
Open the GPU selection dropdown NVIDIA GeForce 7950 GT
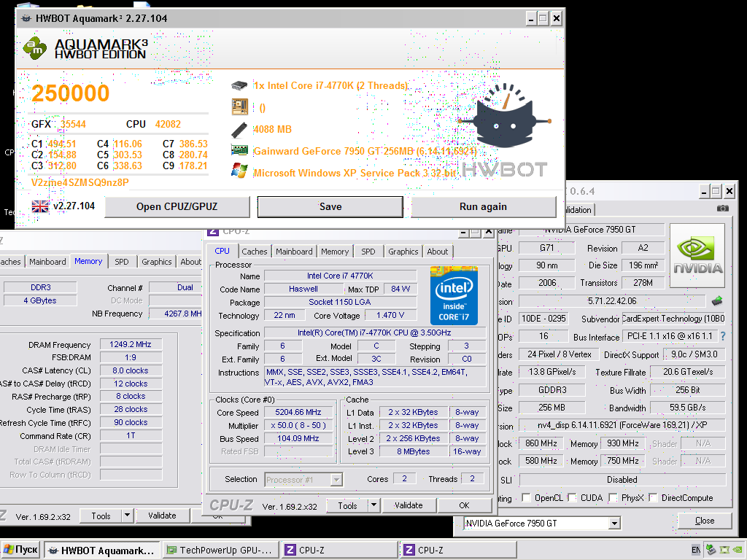(x=542, y=524)
